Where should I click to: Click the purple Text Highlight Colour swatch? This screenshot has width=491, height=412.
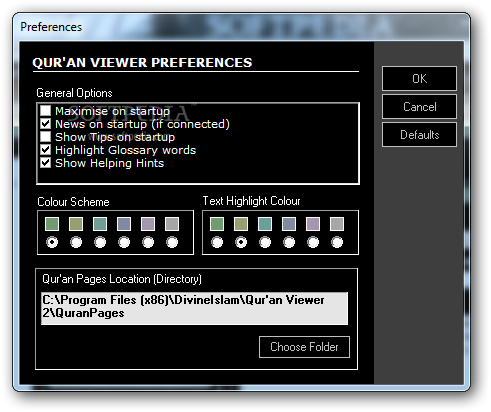(x=313, y=224)
